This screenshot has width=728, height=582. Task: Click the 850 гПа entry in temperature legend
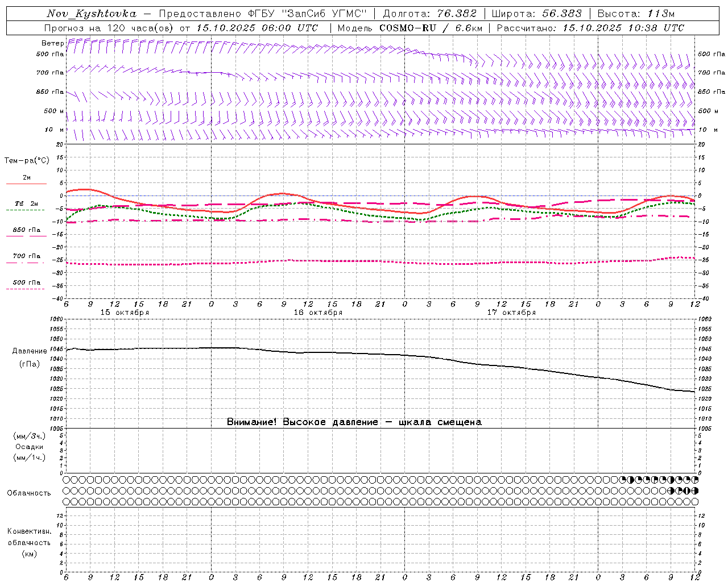click(27, 230)
